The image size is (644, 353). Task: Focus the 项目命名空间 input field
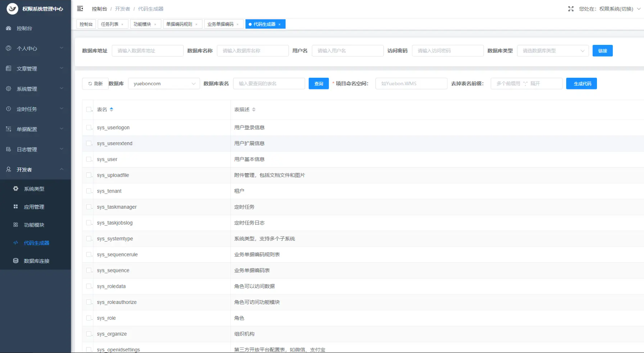click(x=411, y=84)
